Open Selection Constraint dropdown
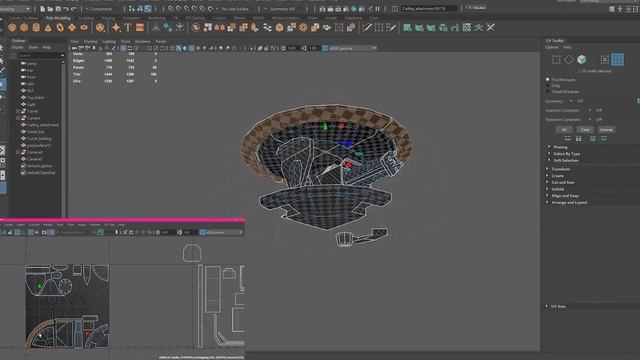 pyautogui.click(x=590, y=110)
